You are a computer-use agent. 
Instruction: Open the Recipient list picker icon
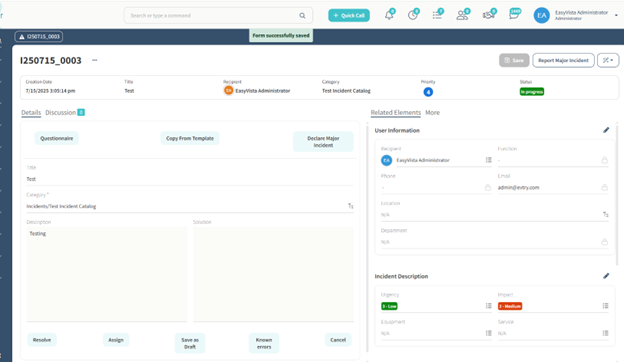tap(488, 160)
